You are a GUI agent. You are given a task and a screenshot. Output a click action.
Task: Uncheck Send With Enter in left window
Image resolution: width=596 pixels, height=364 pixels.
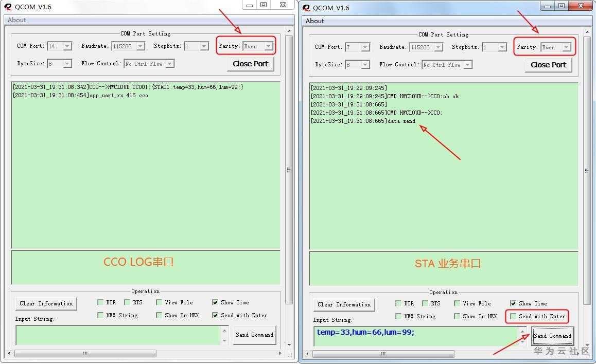click(215, 315)
